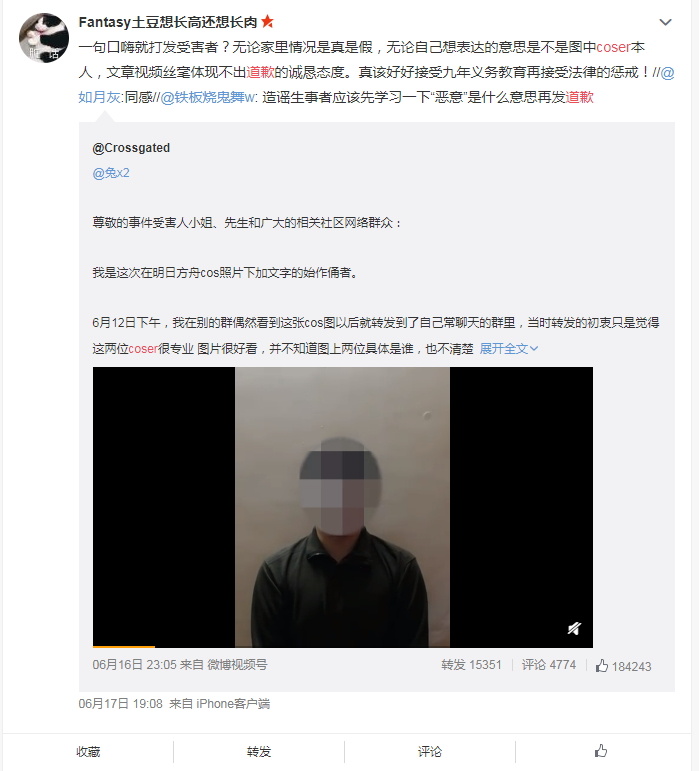Screen dimensions: 699x771
Task: Open the @铁板烧鬼舞w mention
Action: pos(207,97)
